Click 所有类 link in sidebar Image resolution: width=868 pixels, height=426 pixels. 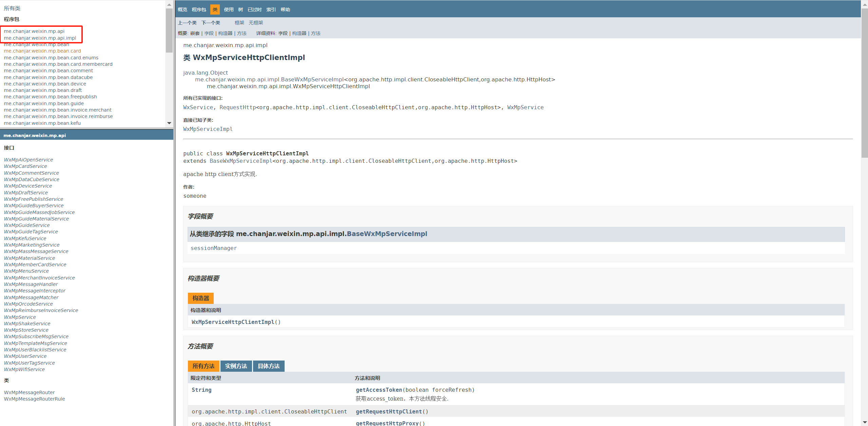pyautogui.click(x=12, y=8)
